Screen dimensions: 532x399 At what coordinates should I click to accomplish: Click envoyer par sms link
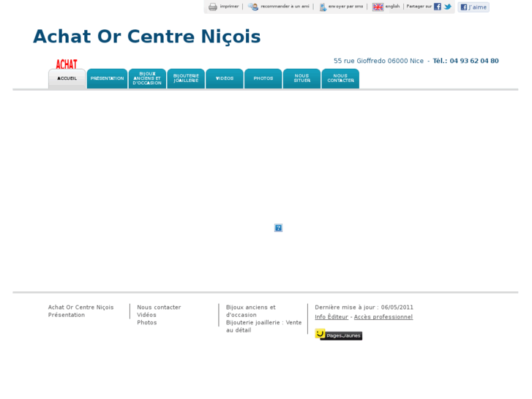point(345,6)
